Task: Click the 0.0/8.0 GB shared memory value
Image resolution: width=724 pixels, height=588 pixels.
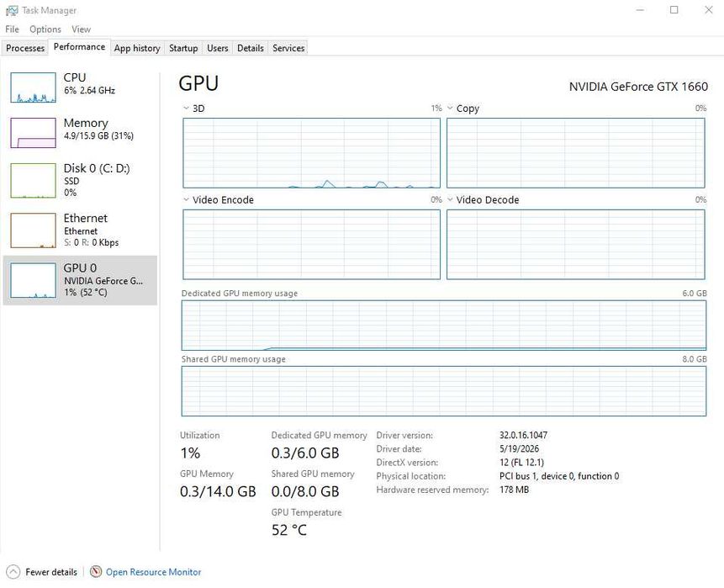Action: tap(305, 491)
